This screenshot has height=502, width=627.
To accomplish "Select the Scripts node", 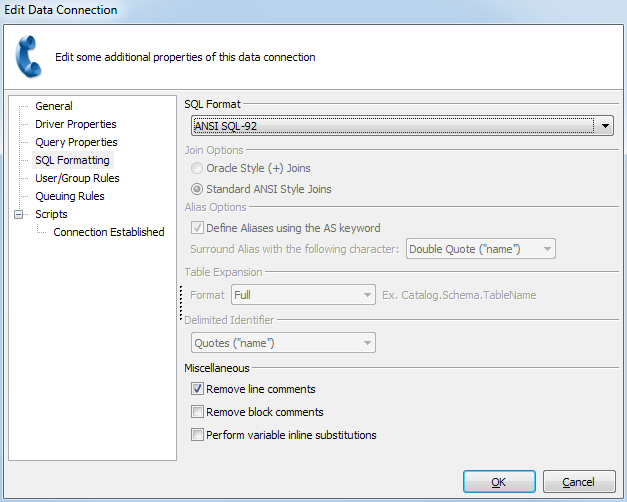I will click(x=51, y=214).
